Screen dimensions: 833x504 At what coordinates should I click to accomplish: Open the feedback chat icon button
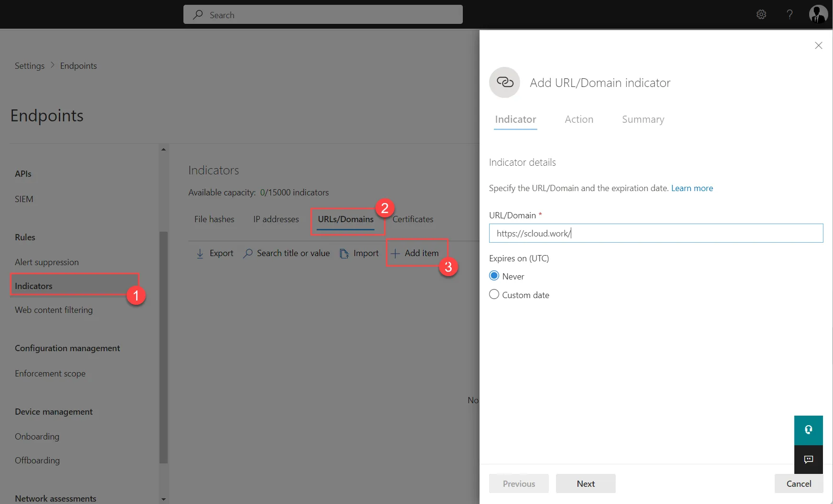tap(808, 460)
